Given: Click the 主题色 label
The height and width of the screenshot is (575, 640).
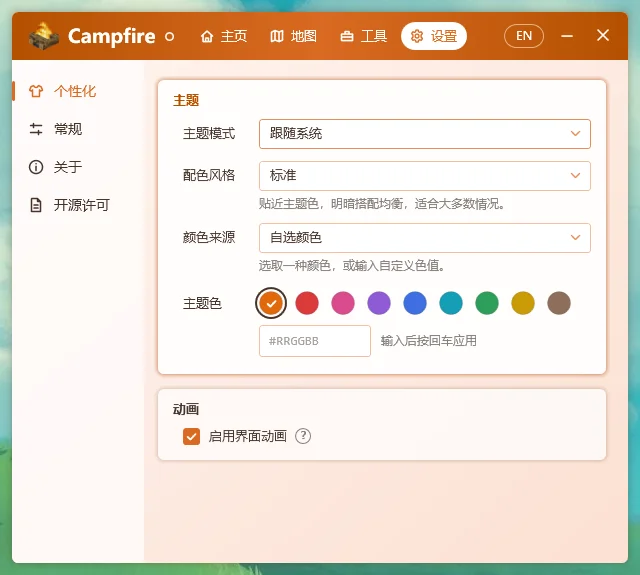Looking at the screenshot, I should click(x=202, y=303).
